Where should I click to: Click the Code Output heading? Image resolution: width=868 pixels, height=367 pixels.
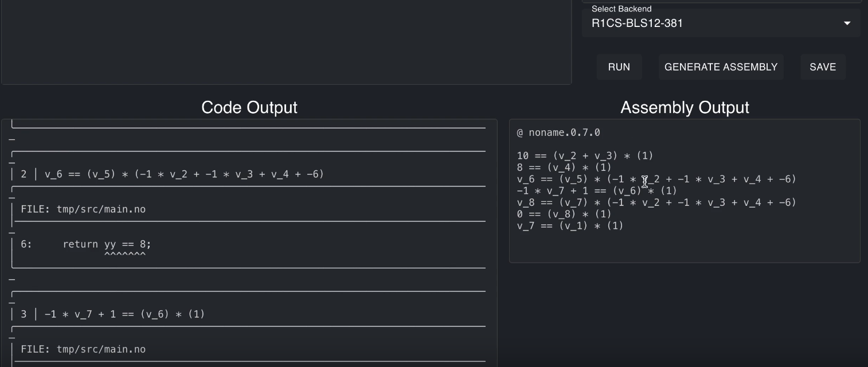coord(249,107)
